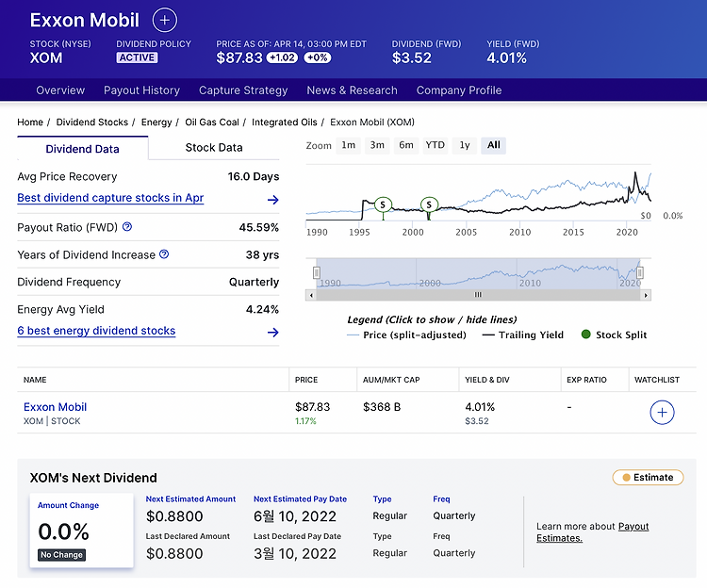Open Best dividend capture stocks in Apr link
This screenshot has width=707, height=588.
[x=110, y=198]
